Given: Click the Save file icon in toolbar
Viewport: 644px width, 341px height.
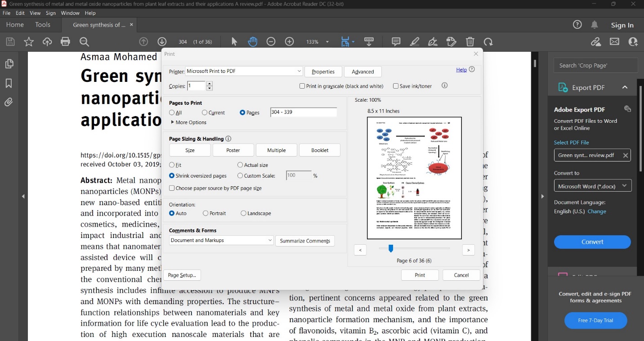Looking at the screenshot, I should pos(10,42).
